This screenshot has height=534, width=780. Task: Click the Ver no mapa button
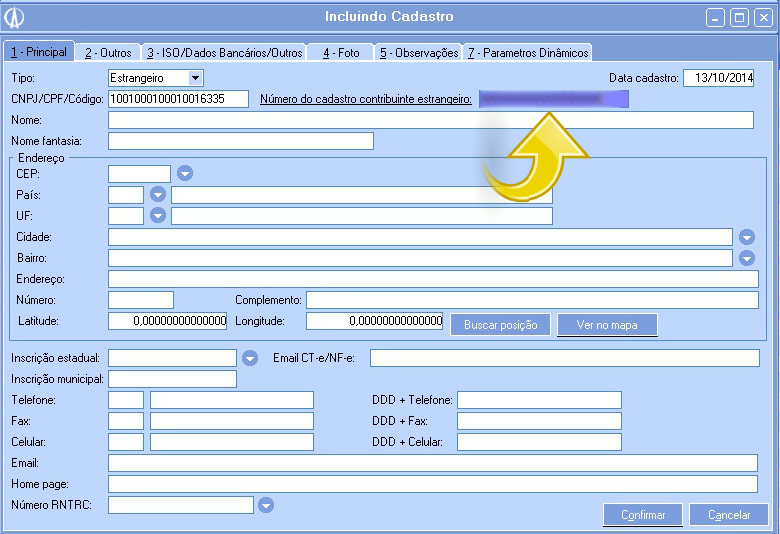(x=607, y=325)
